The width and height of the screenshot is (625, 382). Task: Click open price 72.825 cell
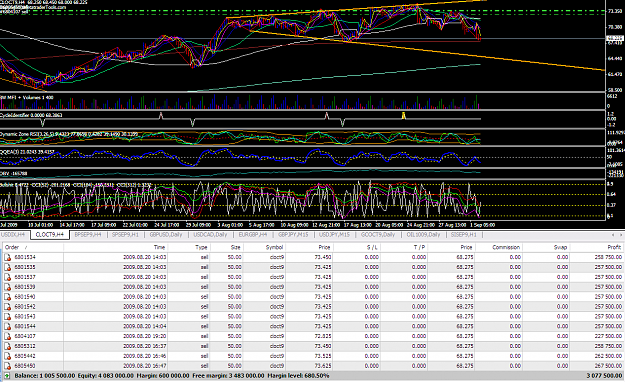(323, 336)
